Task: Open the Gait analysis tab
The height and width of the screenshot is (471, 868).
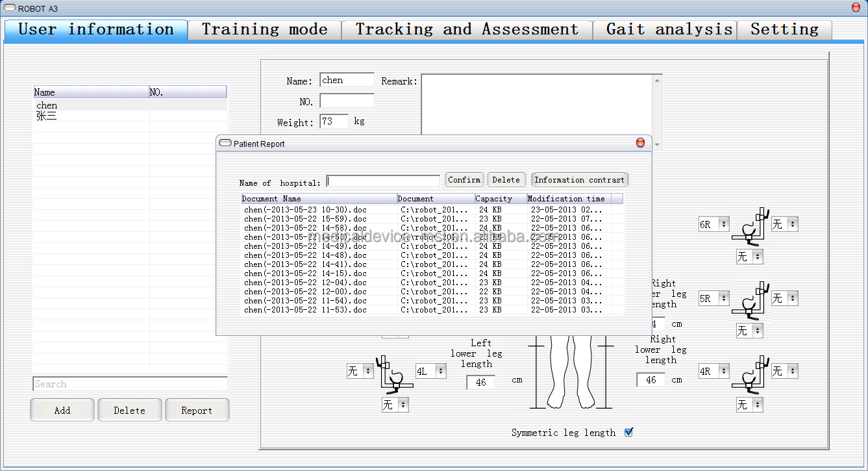Action: tap(669, 30)
